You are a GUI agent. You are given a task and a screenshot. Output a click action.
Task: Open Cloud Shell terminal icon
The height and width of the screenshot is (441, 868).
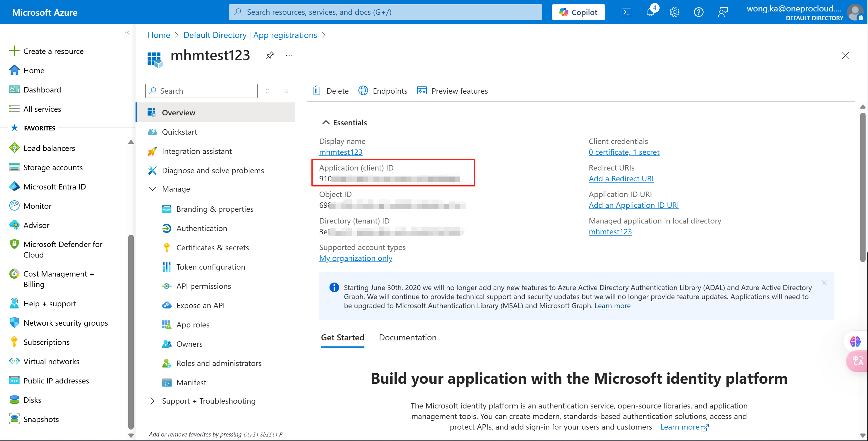[626, 12]
